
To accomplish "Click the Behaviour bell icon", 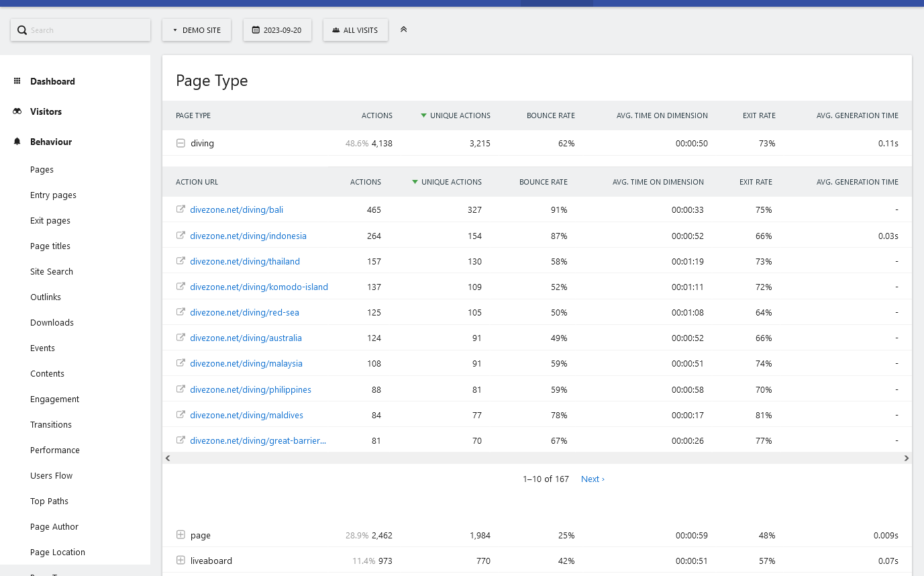I will (x=17, y=142).
